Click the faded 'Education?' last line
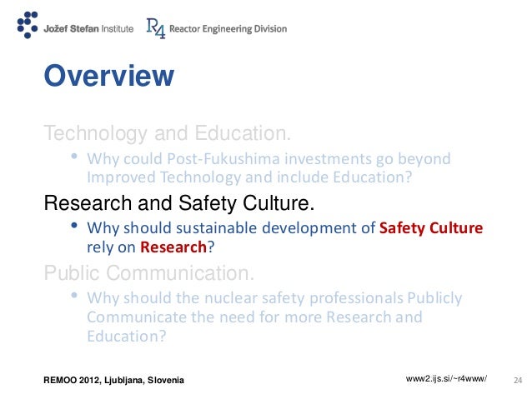 click(x=127, y=337)
